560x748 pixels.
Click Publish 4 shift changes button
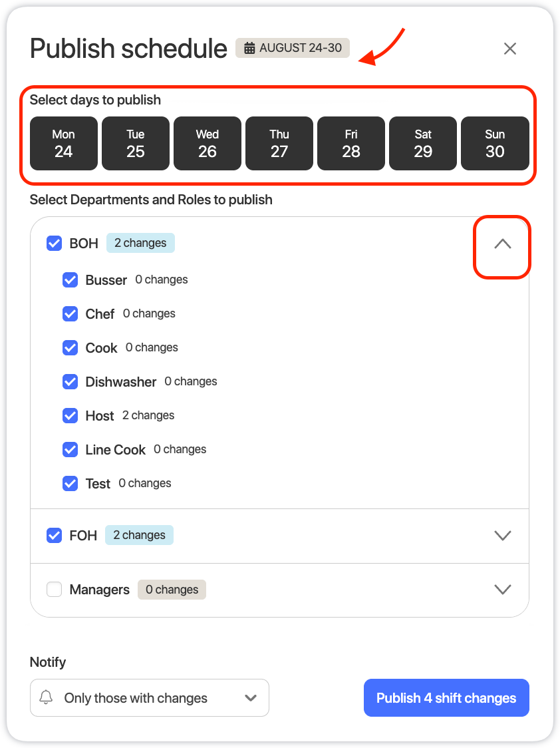tap(446, 697)
